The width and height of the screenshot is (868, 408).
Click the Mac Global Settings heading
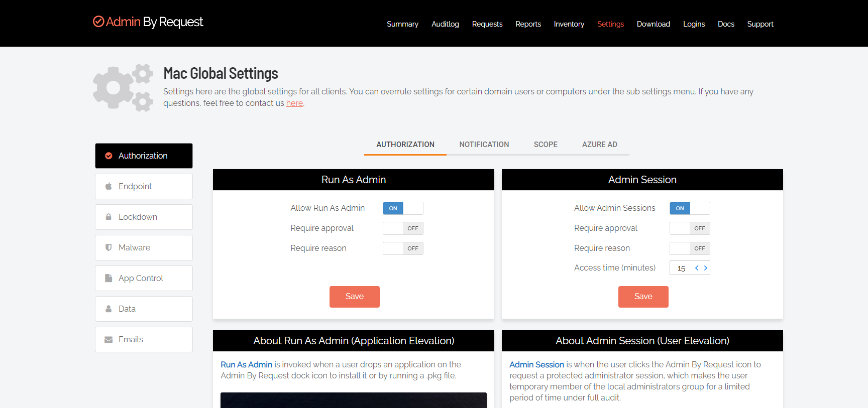[x=221, y=74]
